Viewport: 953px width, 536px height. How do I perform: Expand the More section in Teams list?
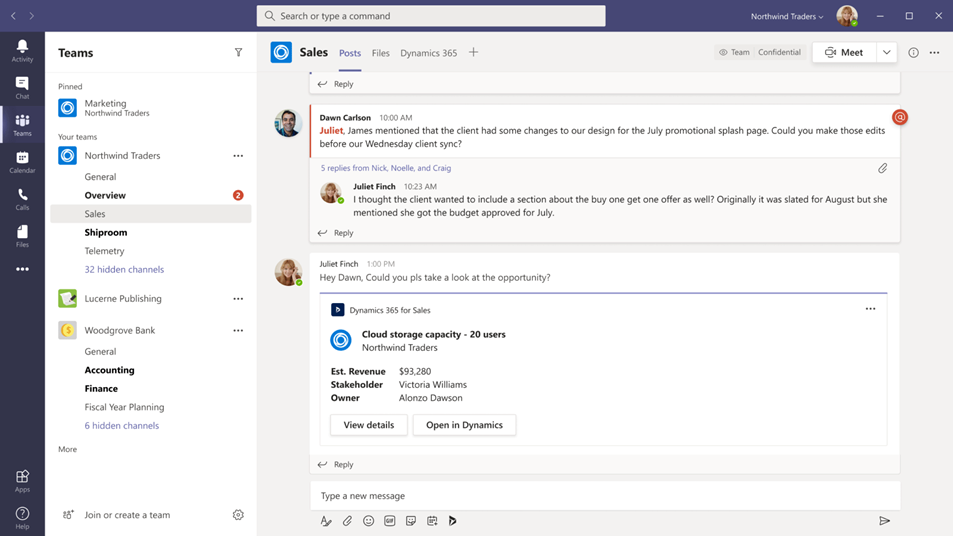67,449
